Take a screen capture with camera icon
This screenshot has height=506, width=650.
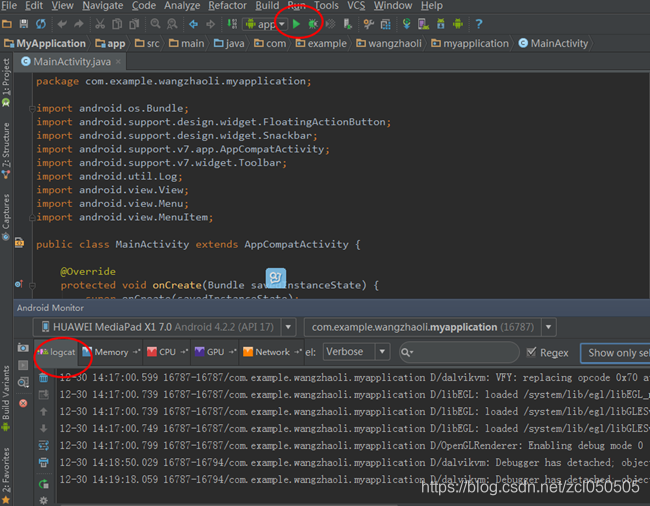coord(23,347)
